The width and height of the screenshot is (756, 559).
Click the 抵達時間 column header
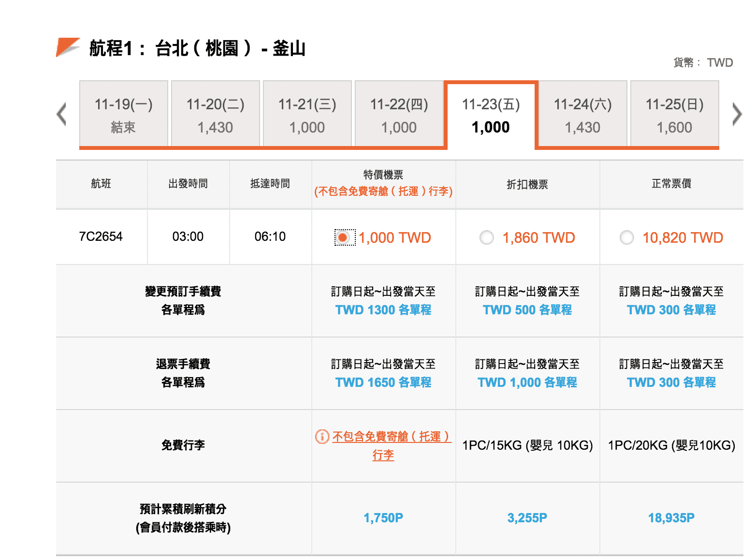[270, 183]
